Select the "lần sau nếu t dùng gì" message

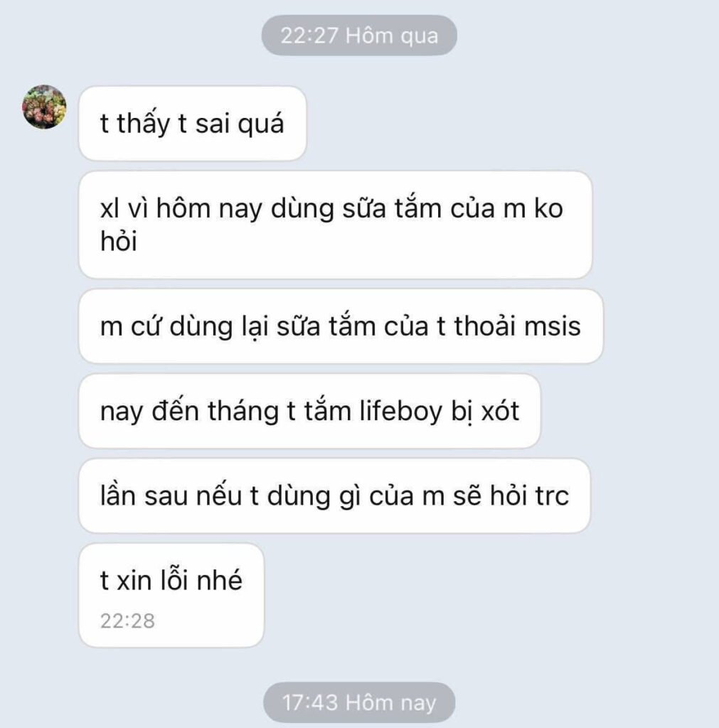334,496
